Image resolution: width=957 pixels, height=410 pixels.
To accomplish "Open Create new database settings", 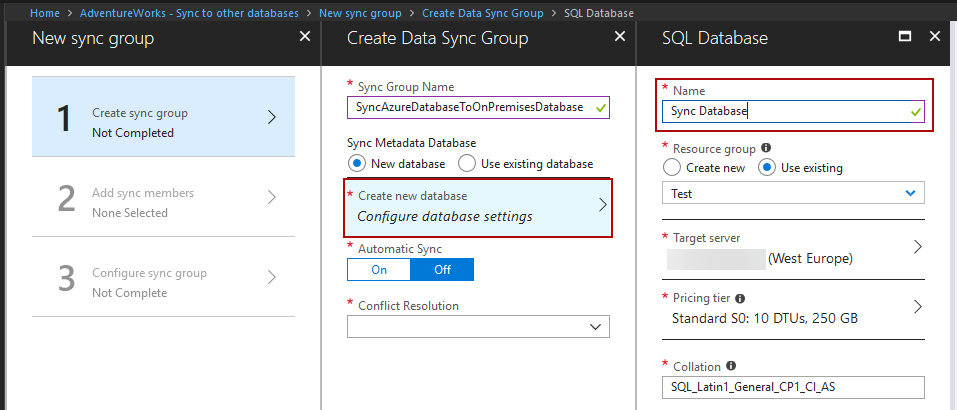I will (478, 207).
